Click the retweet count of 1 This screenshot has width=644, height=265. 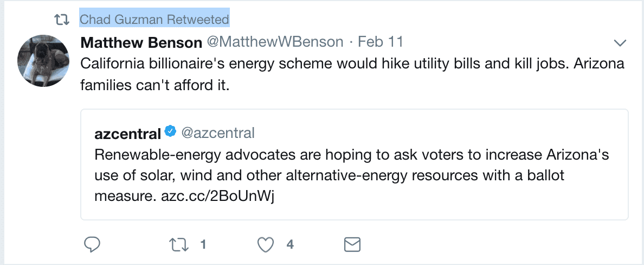tap(203, 245)
